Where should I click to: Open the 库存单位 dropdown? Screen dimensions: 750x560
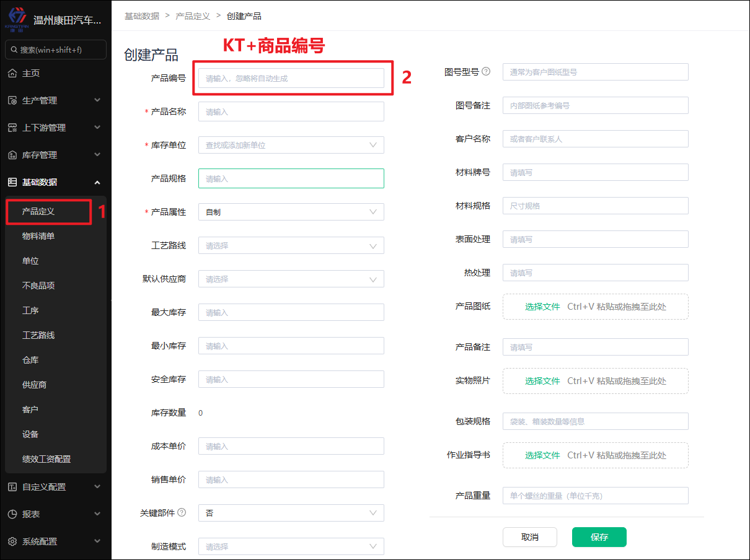(291, 145)
